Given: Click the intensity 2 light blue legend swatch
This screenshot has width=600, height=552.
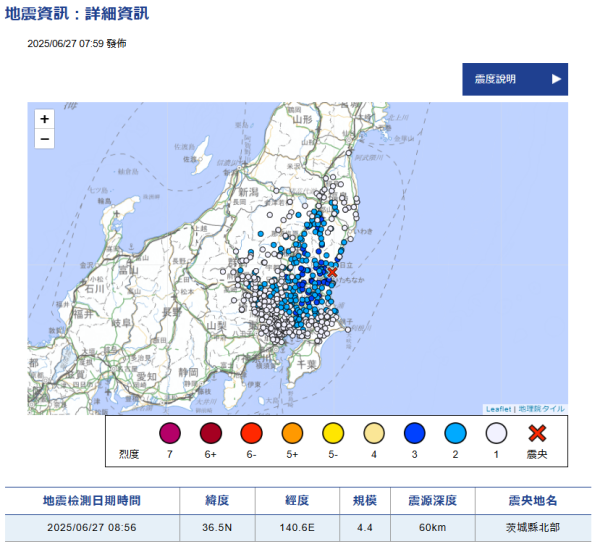Looking at the screenshot, I should pos(455,433).
